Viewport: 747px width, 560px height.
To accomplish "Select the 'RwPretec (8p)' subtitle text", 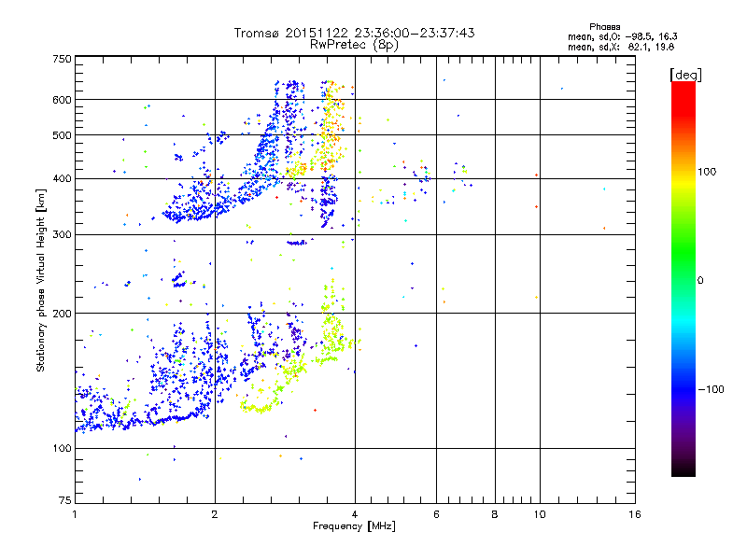I will 354,45.
